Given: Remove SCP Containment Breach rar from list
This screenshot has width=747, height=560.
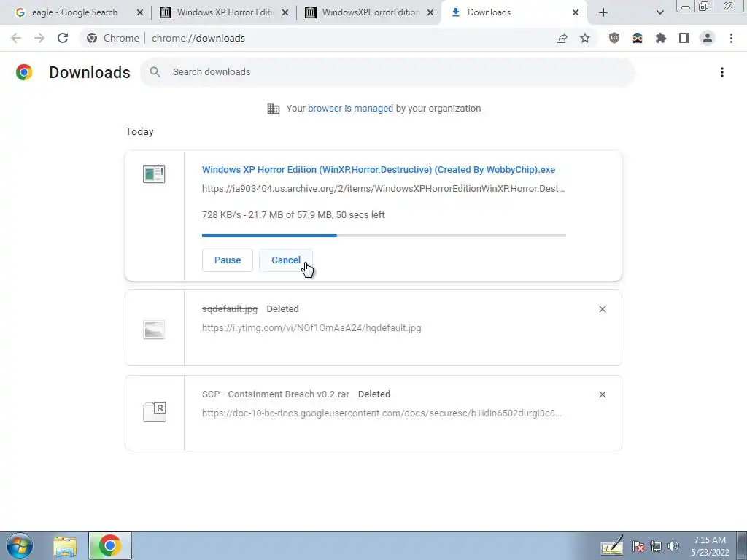Looking at the screenshot, I should pos(603,394).
